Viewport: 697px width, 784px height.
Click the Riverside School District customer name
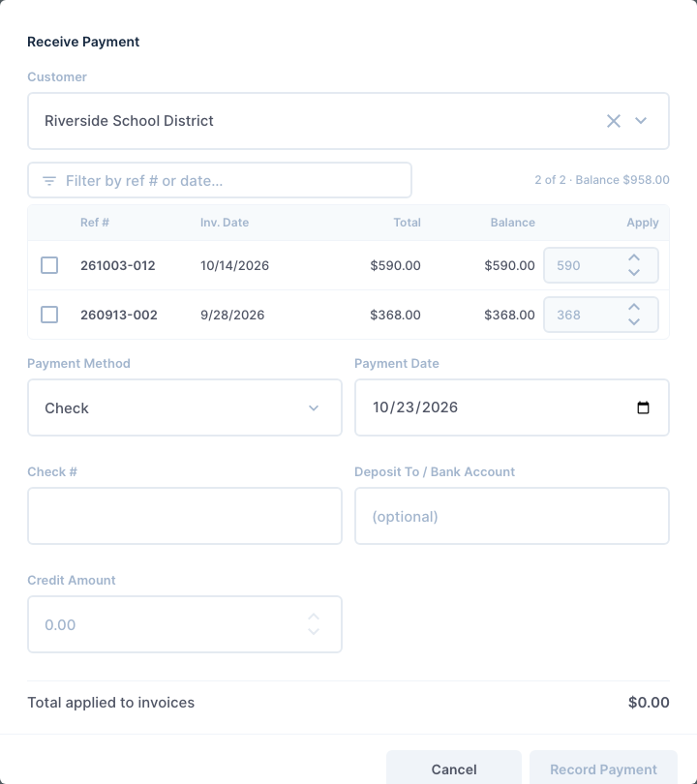click(129, 121)
